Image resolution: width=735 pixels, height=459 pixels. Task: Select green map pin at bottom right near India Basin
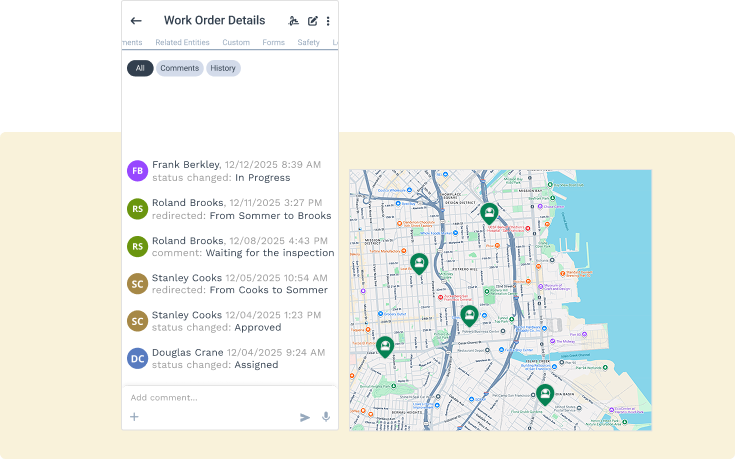(x=545, y=395)
